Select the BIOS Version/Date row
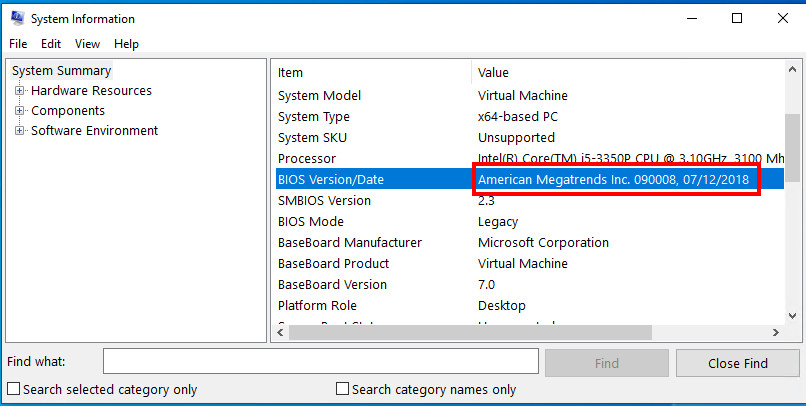This screenshot has height=406, width=806. [331, 179]
